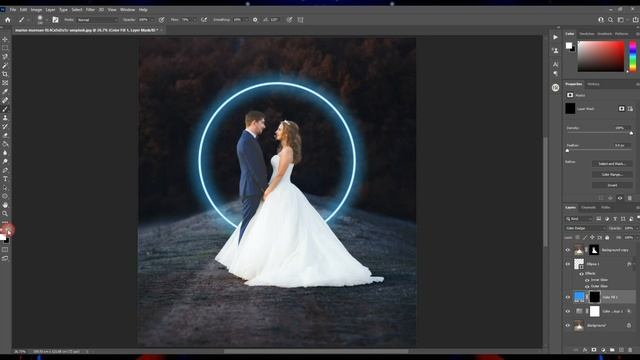
Task: Select the Crop tool
Action: (x=5, y=74)
